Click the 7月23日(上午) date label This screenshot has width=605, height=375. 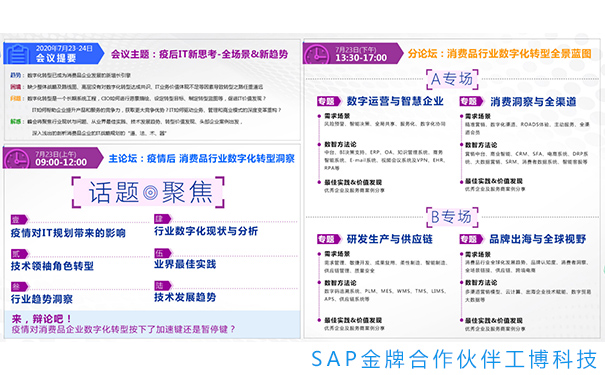click(x=56, y=154)
